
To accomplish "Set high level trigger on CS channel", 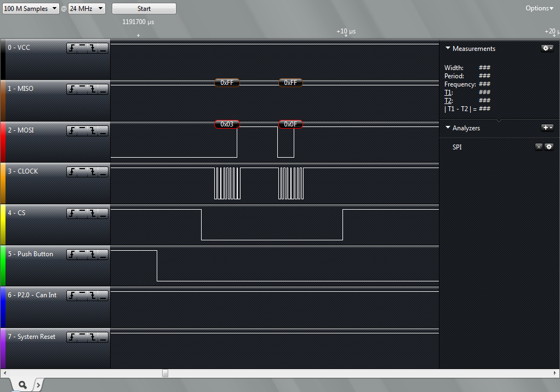I will pos(82,214).
